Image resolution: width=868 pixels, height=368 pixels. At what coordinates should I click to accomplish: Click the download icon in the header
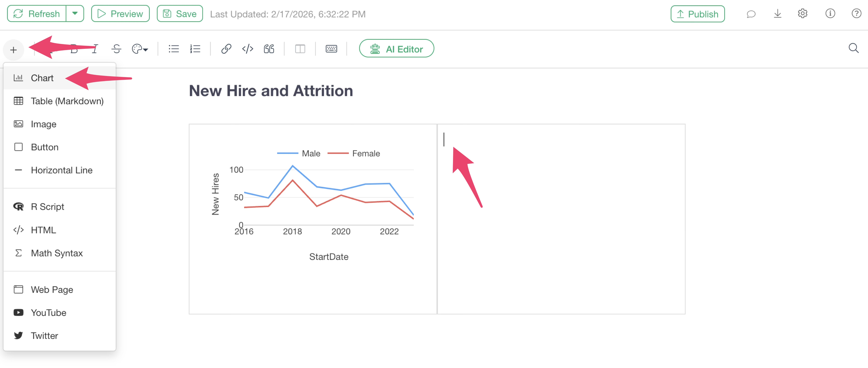coord(777,14)
